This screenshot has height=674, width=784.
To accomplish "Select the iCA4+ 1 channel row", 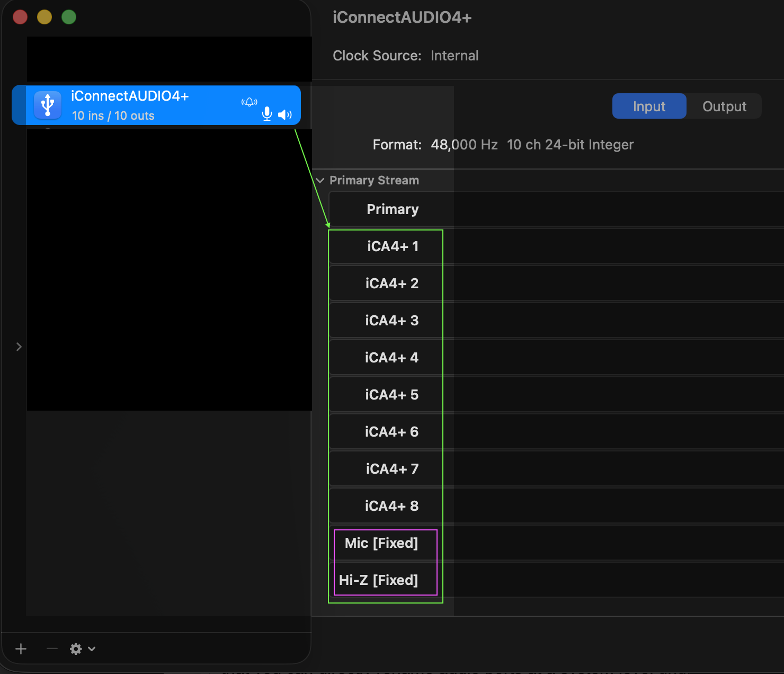I will point(393,246).
